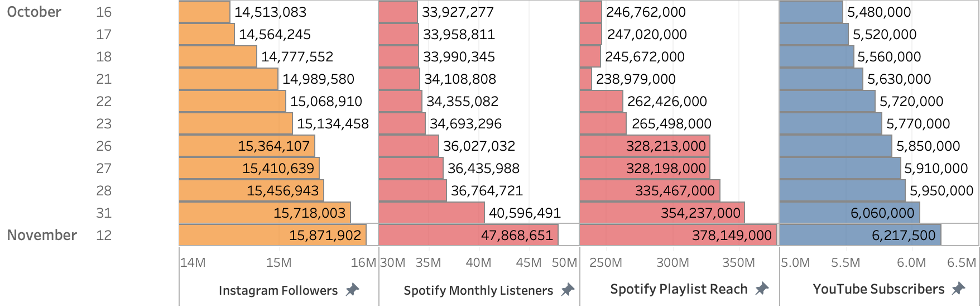Select the Spotify Monthly Listeners axis title

point(478,290)
